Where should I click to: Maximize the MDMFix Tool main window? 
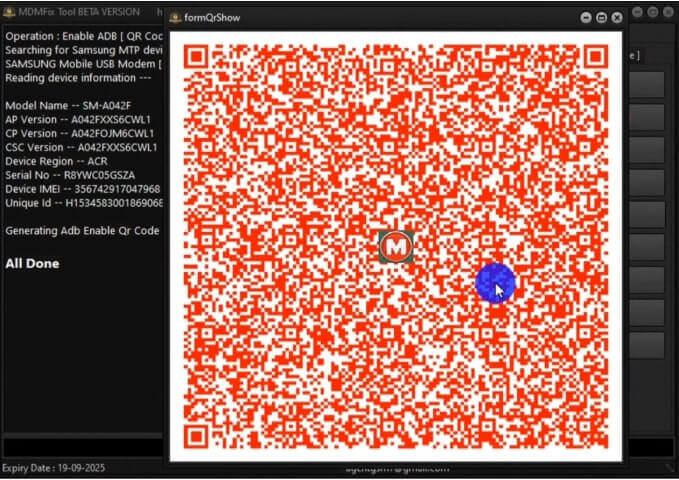[653, 12]
